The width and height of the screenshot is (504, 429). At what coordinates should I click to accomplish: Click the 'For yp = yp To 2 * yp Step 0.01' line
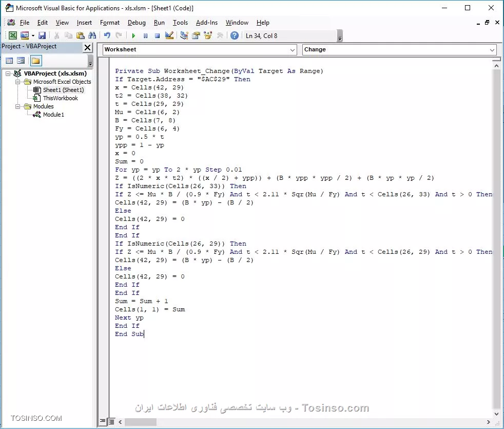pyautogui.click(x=179, y=170)
